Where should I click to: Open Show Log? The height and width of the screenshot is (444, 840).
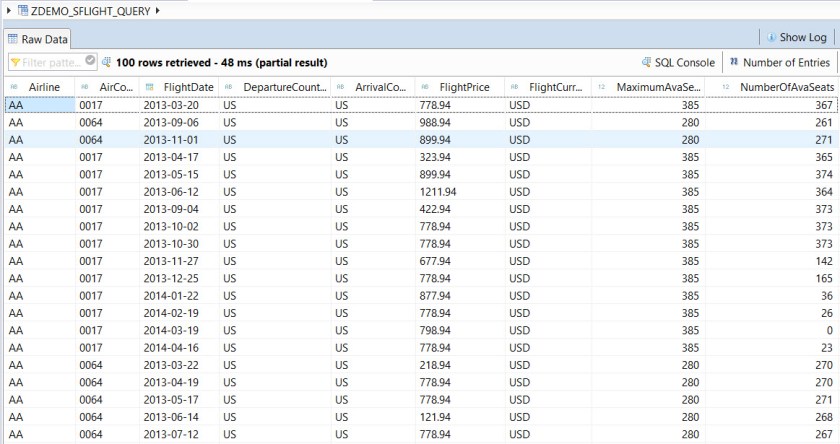tap(803, 37)
